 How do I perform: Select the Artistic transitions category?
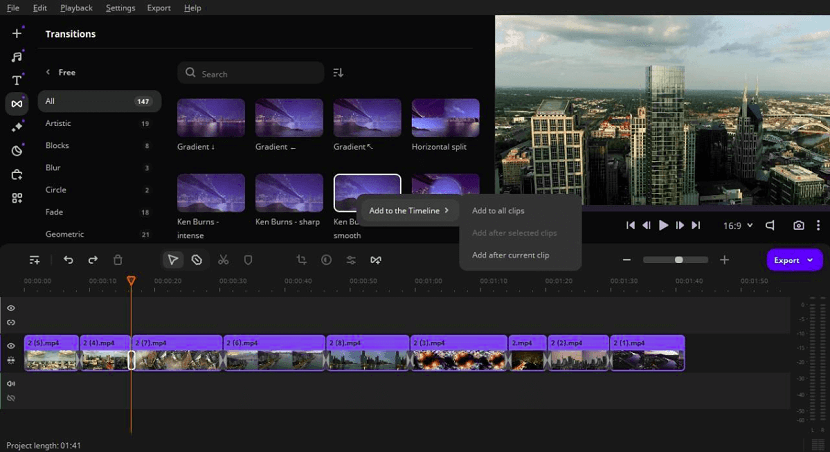pyautogui.click(x=100, y=123)
